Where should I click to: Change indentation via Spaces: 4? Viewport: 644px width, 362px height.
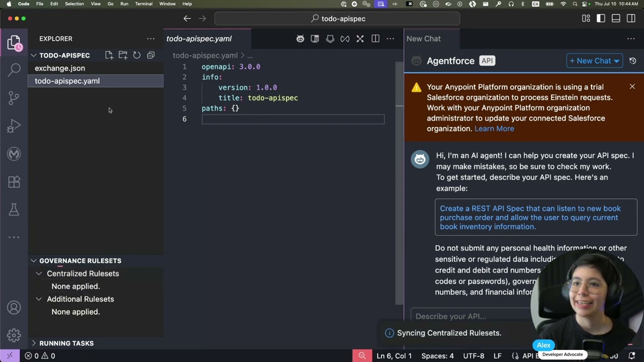tap(437, 356)
